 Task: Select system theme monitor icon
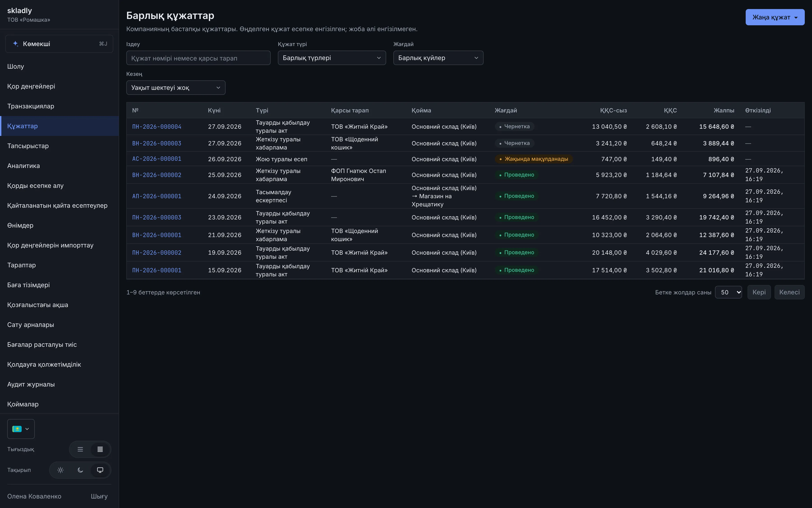tap(100, 470)
